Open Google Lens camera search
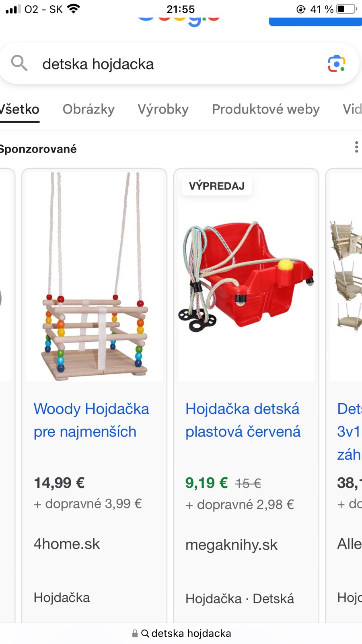The image size is (362, 644). pyautogui.click(x=337, y=64)
